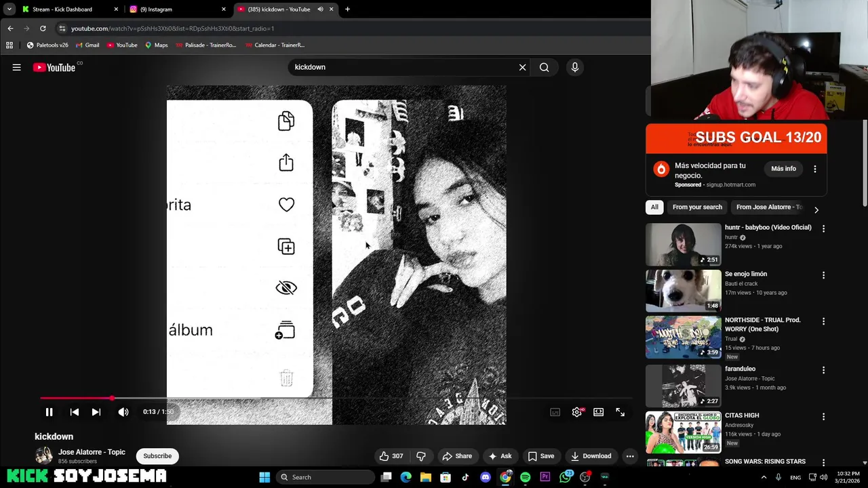Viewport: 868px width, 488px height.
Task: Switch to Stream - Kick Dashboard tab
Action: click(x=70, y=9)
